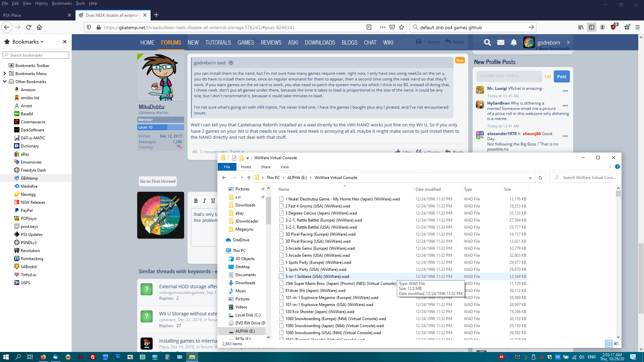Open the Firefox Library icon
The width and height of the screenshot is (644, 362).
tap(581, 27)
